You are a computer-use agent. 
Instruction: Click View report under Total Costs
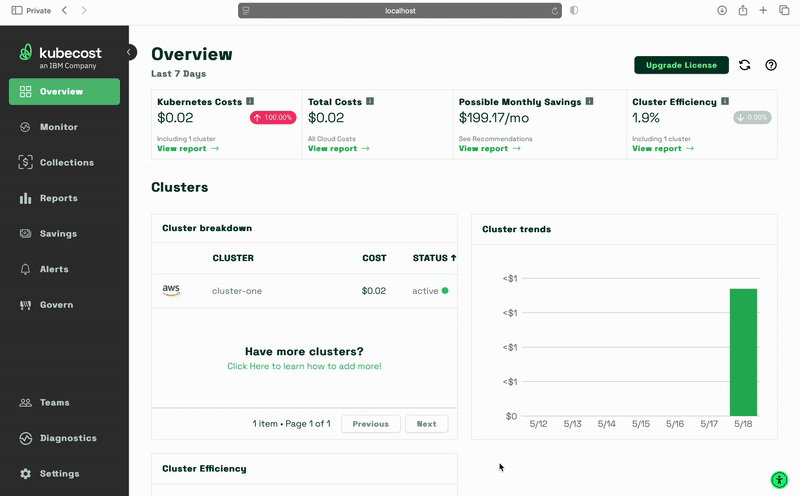(338, 148)
